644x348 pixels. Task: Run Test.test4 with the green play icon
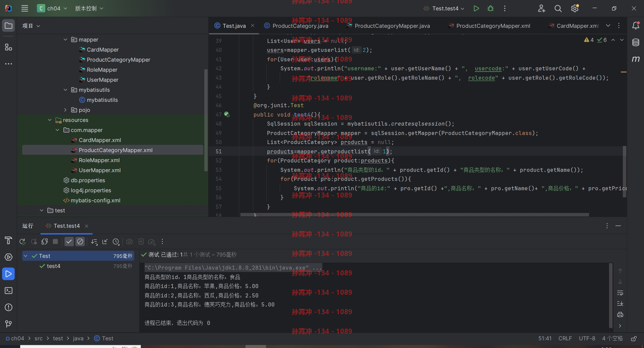(476, 8)
